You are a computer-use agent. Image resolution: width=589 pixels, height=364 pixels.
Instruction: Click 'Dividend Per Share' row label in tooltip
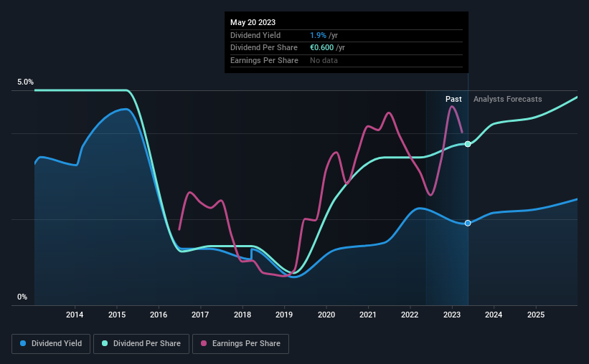[264, 48]
